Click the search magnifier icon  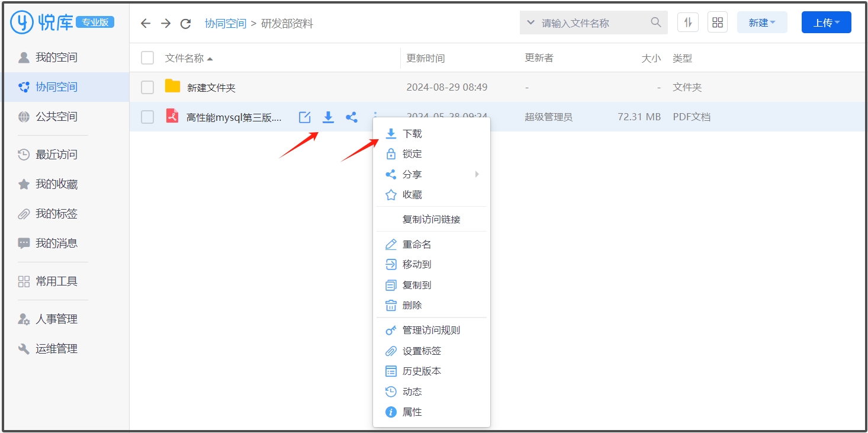(655, 23)
